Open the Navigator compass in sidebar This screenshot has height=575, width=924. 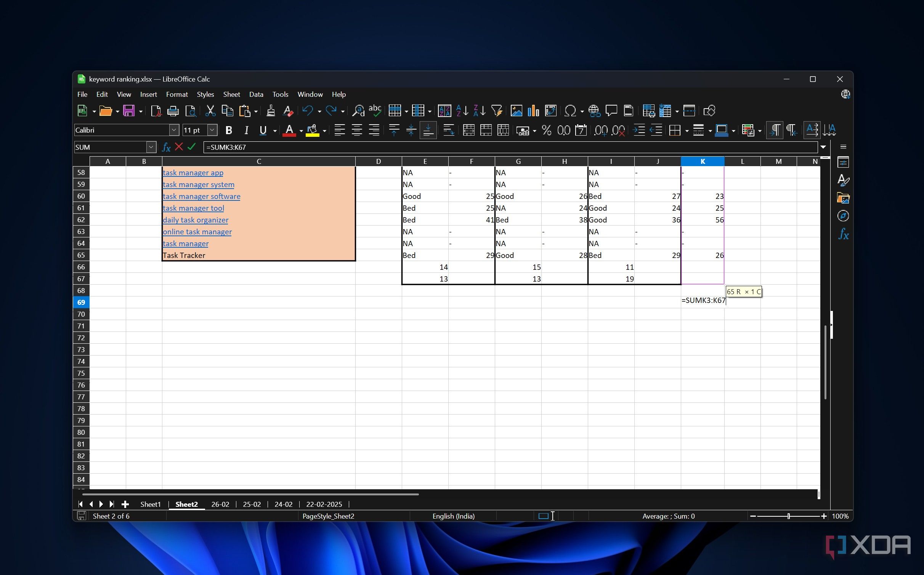point(843,216)
